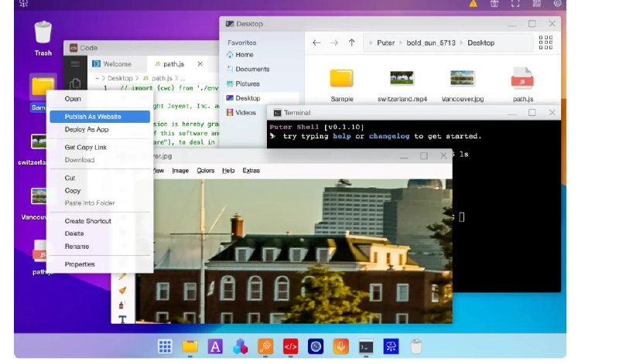619x364 pixels.
Task: Select the Text tool in image editor
Action: [121, 318]
